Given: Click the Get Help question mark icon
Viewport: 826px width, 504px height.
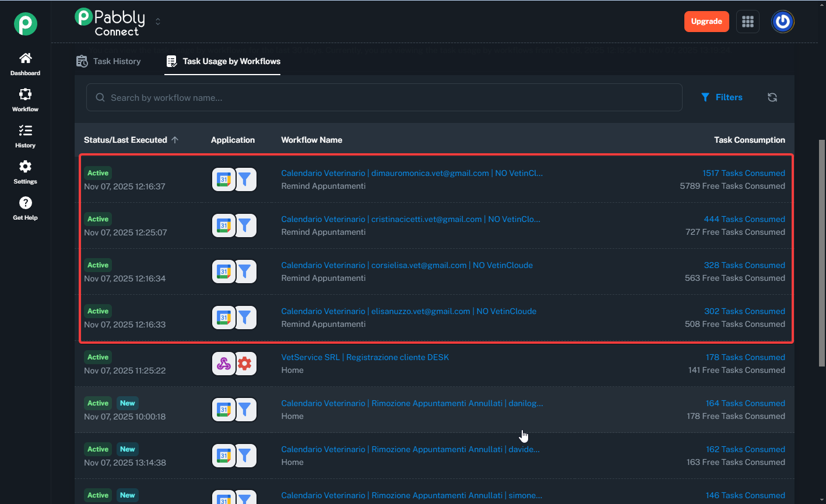Looking at the screenshot, I should [x=25, y=203].
